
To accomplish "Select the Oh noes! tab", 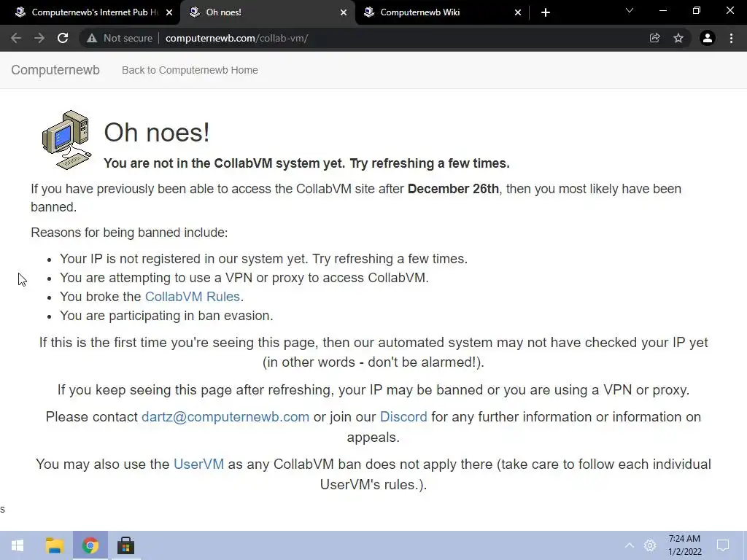I will click(x=267, y=12).
